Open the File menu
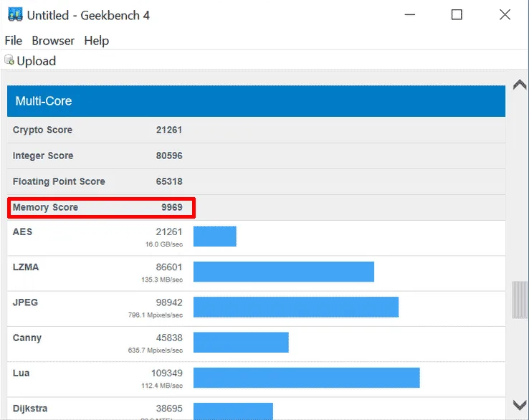The width and height of the screenshot is (529, 420). 14,41
